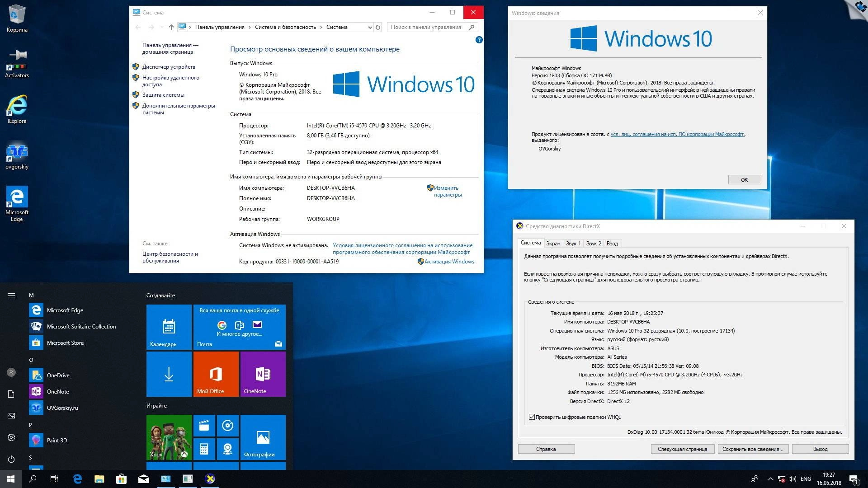Image resolution: width=868 pixels, height=488 pixels.
Task: Launch Microsoft Edge from the desktop icon
Action: tap(17, 203)
